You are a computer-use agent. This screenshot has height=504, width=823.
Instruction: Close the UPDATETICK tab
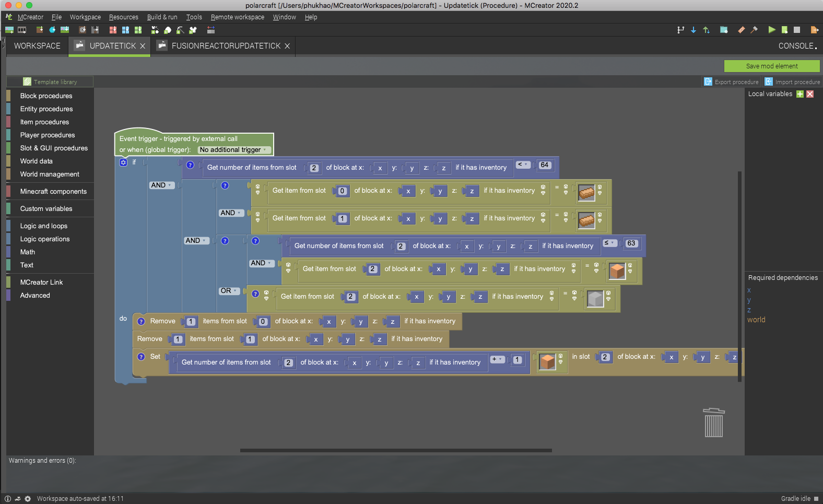coord(143,46)
